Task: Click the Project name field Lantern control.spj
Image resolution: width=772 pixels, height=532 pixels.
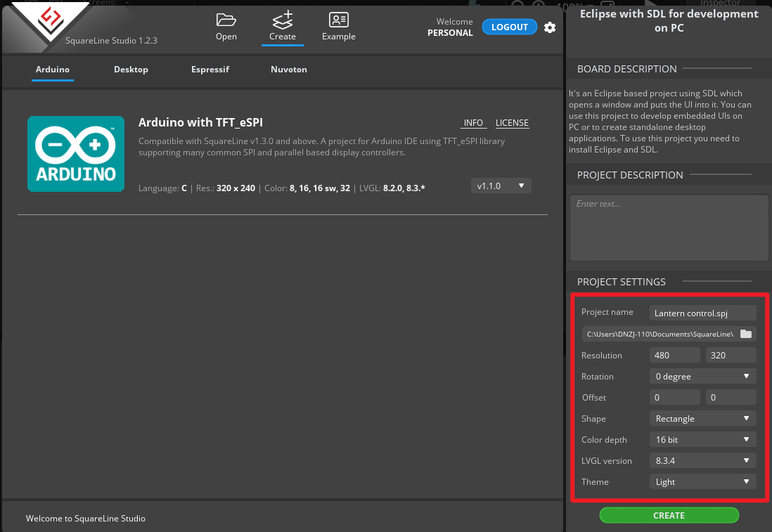Action: tap(702, 313)
